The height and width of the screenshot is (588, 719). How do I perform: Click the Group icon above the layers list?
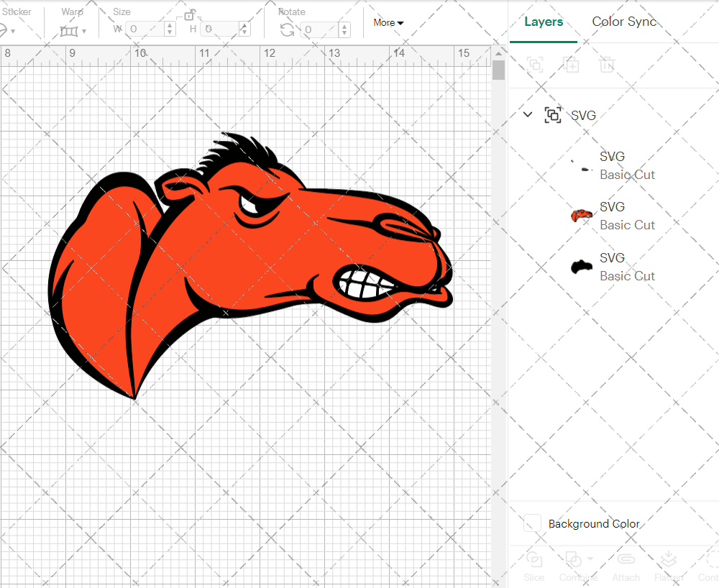pyautogui.click(x=534, y=65)
